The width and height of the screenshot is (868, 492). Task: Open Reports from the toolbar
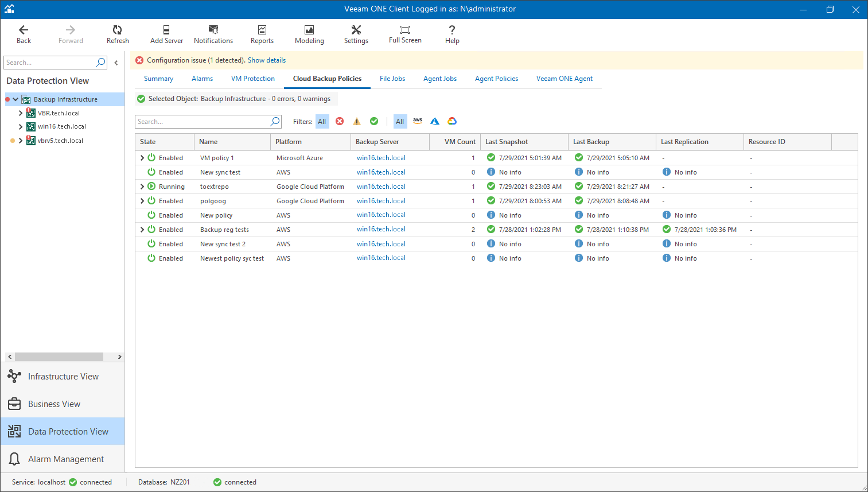262,34
